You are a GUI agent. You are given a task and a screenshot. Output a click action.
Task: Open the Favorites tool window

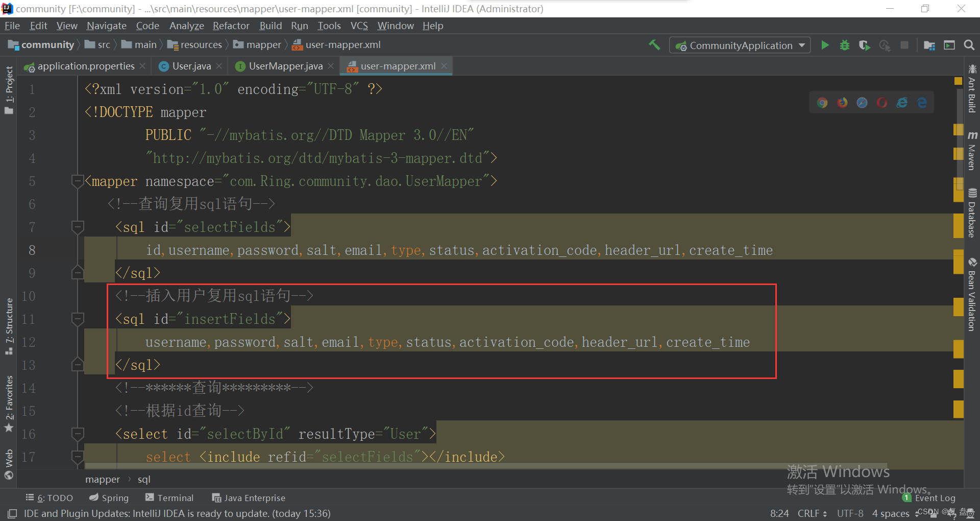(x=9, y=404)
